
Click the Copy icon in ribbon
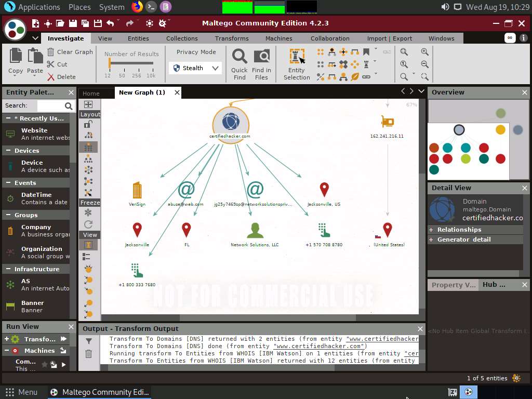(16, 55)
